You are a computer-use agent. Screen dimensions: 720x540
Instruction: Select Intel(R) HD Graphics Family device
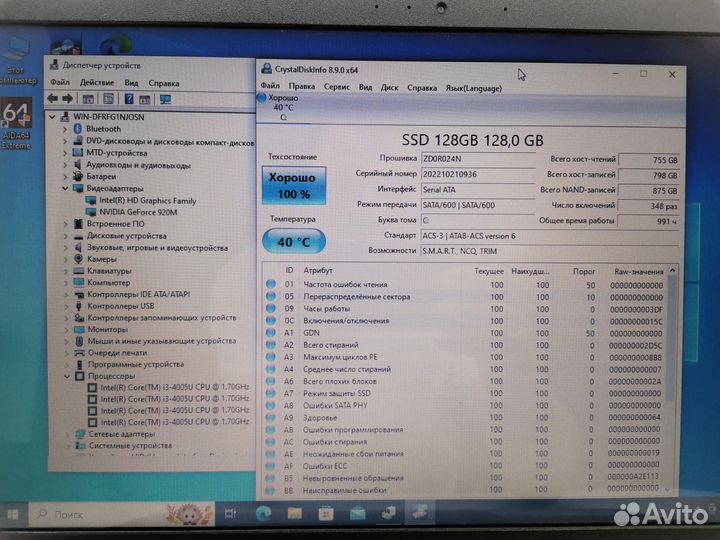(147, 201)
